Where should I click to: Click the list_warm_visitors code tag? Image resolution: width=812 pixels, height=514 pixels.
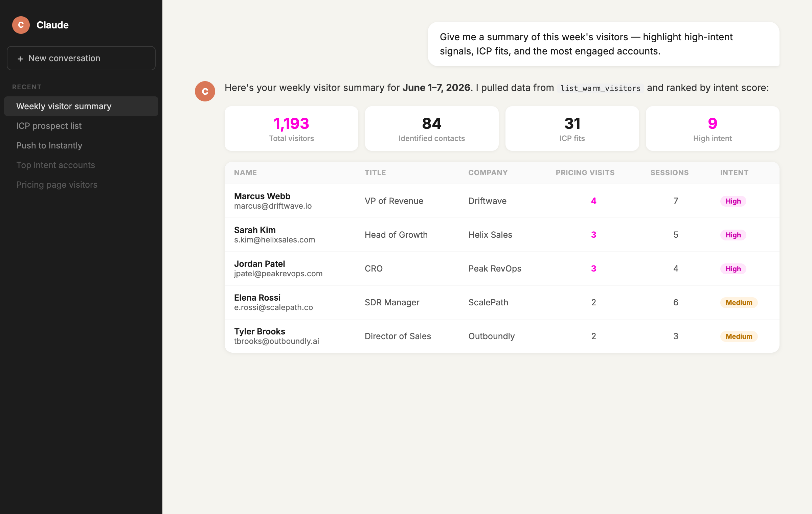tap(601, 88)
